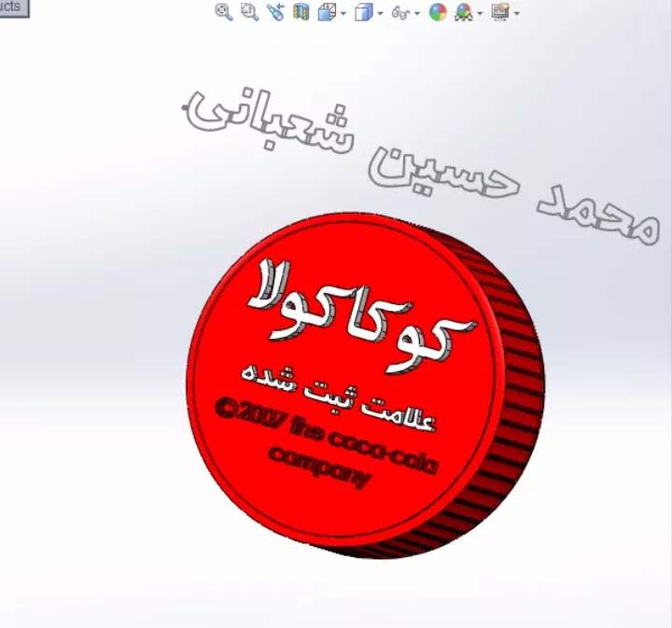Select the Zoom to Area magnifier tool
Screen dimensions: 672x628
249,12
